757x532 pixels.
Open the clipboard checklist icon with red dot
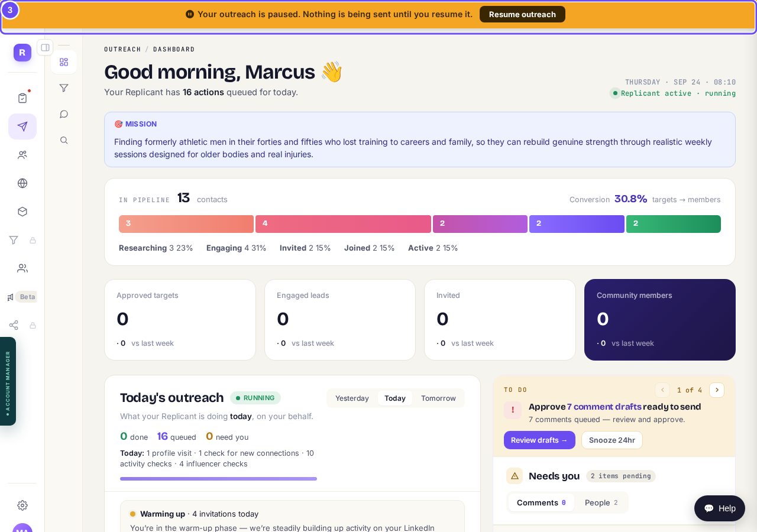coord(22,98)
